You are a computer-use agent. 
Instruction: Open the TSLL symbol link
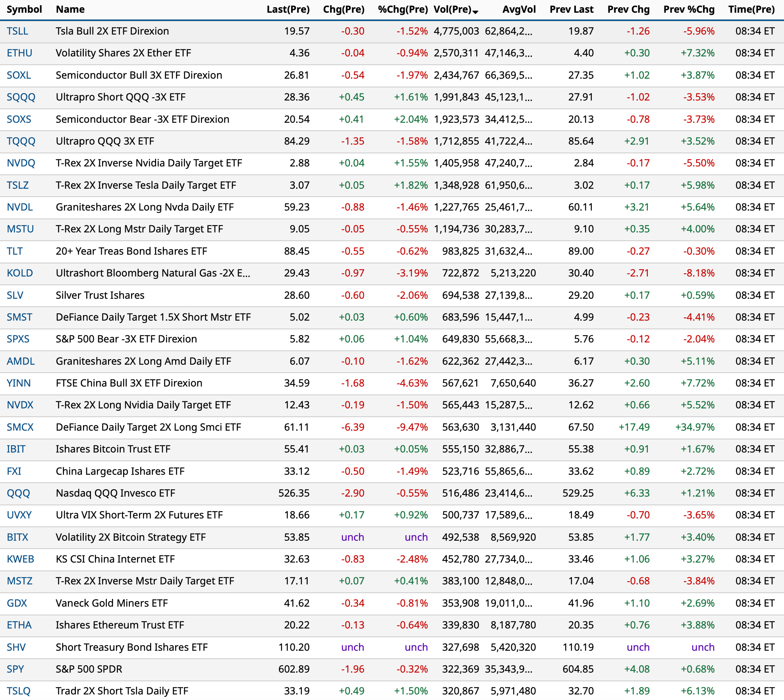(x=17, y=31)
